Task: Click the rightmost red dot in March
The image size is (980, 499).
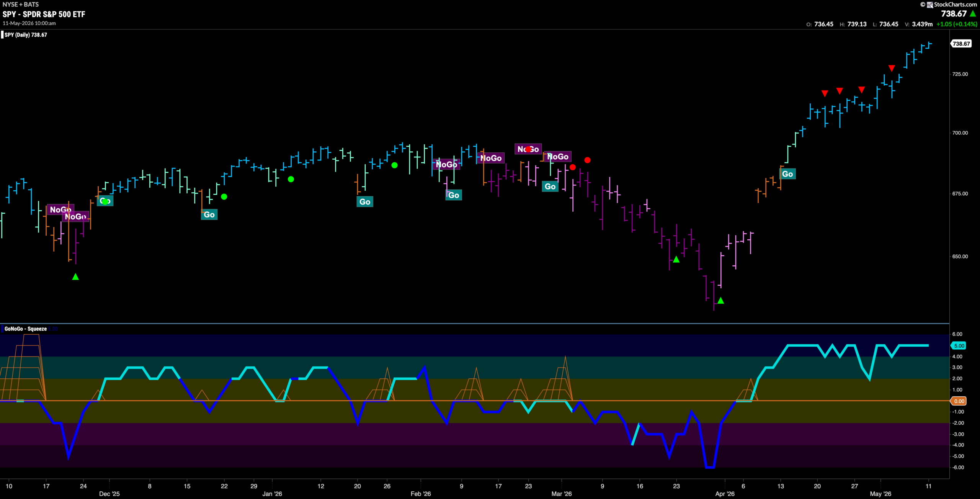Action: pos(587,160)
